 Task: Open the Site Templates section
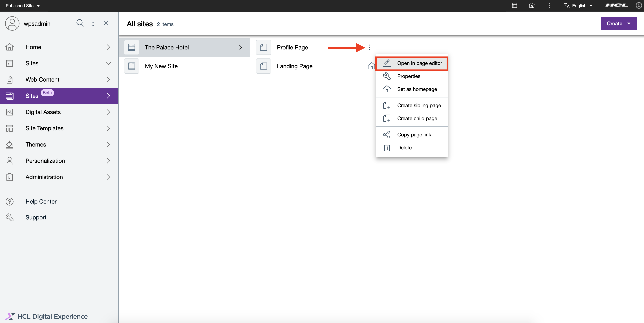coord(44,128)
